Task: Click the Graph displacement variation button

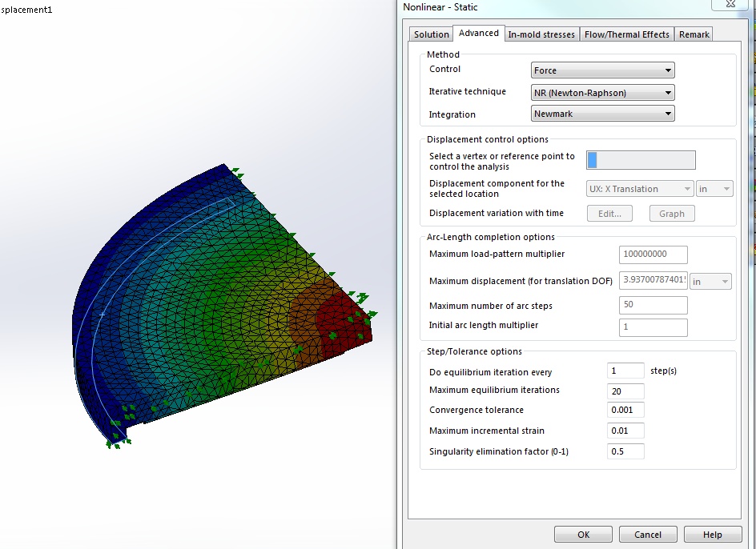Action: coord(672,214)
